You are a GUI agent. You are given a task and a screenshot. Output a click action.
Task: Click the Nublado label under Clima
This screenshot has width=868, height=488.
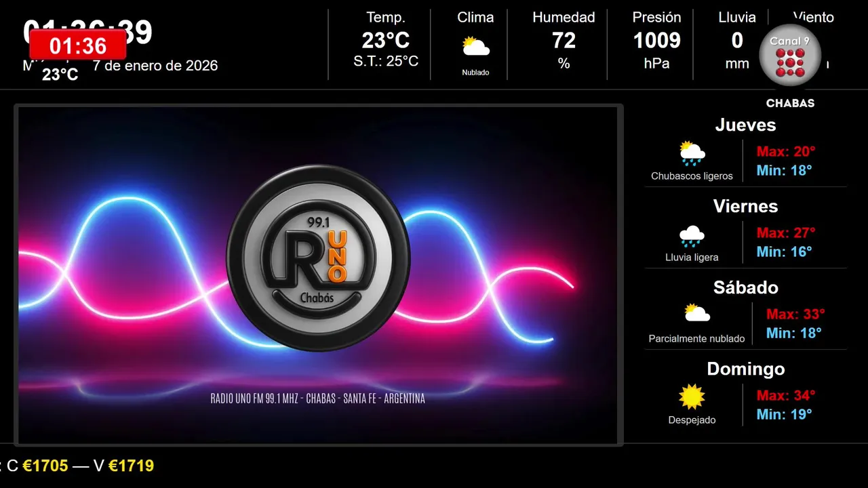pos(475,73)
